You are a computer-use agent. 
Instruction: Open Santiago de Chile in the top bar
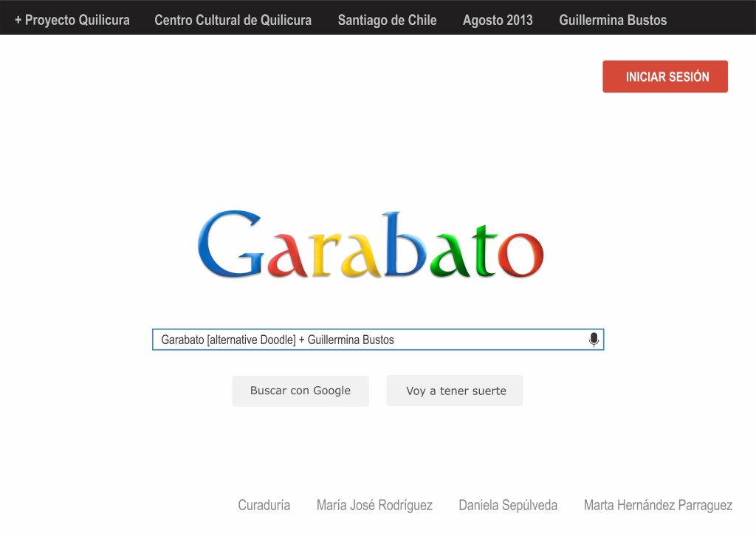[387, 20]
